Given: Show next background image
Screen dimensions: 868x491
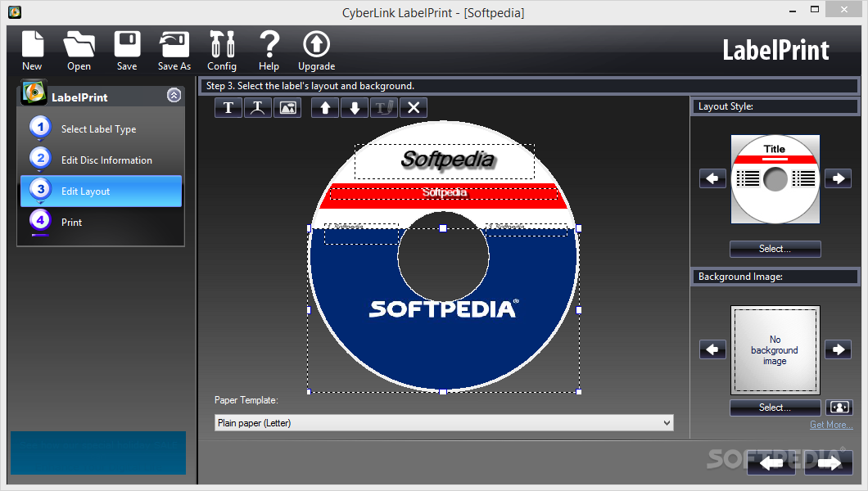Looking at the screenshot, I should (x=838, y=349).
